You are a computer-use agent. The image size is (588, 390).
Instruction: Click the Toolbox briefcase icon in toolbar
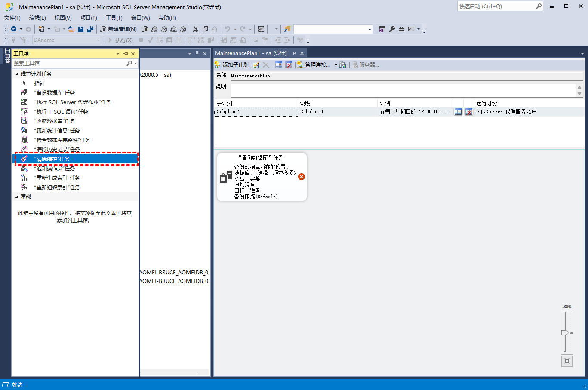point(401,29)
